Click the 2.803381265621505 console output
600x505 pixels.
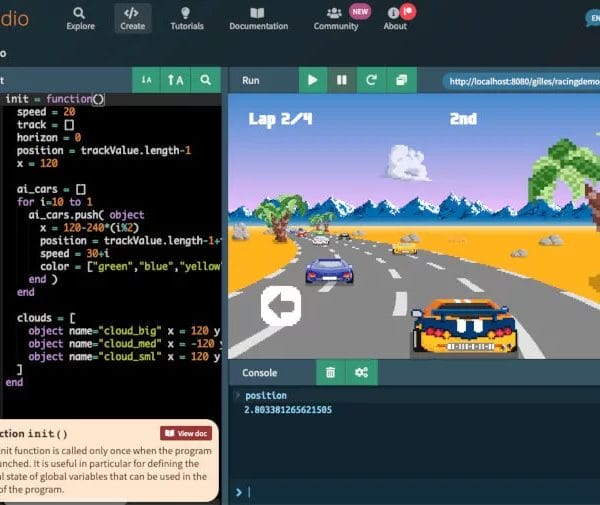(x=288, y=410)
